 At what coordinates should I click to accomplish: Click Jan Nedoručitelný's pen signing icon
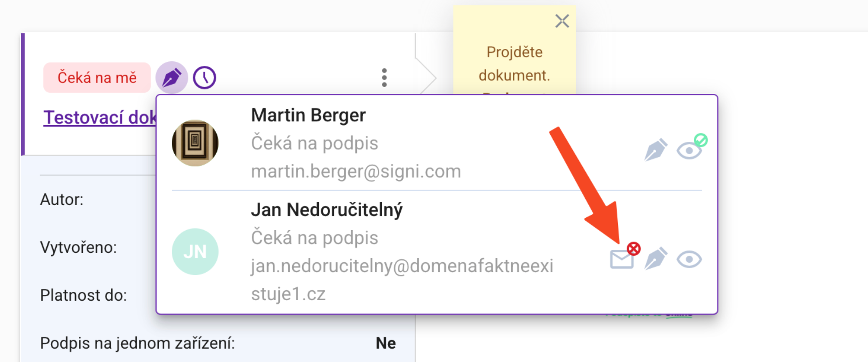[x=655, y=259]
